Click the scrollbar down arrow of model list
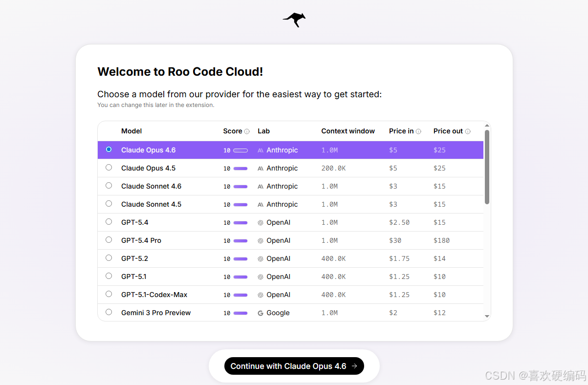The width and height of the screenshot is (588, 385). click(487, 317)
